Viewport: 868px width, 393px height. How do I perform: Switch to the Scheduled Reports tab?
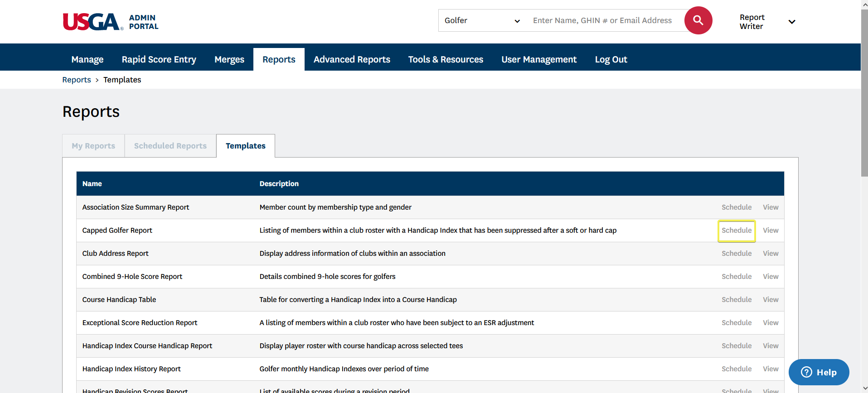[170, 146]
